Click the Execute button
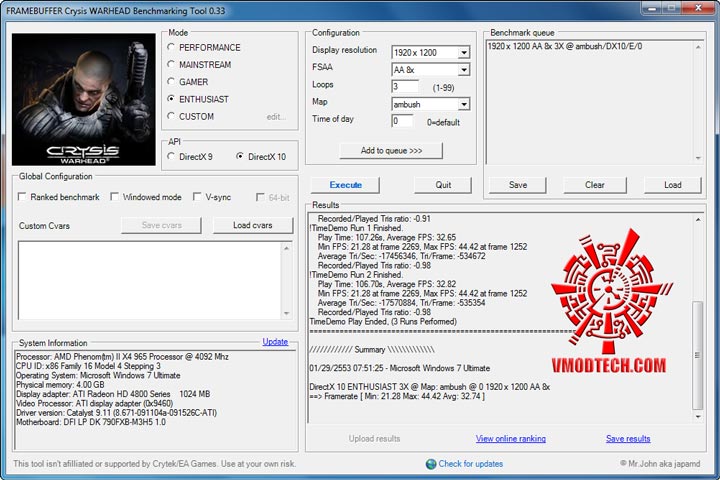This screenshot has width=720, height=480. tap(345, 185)
